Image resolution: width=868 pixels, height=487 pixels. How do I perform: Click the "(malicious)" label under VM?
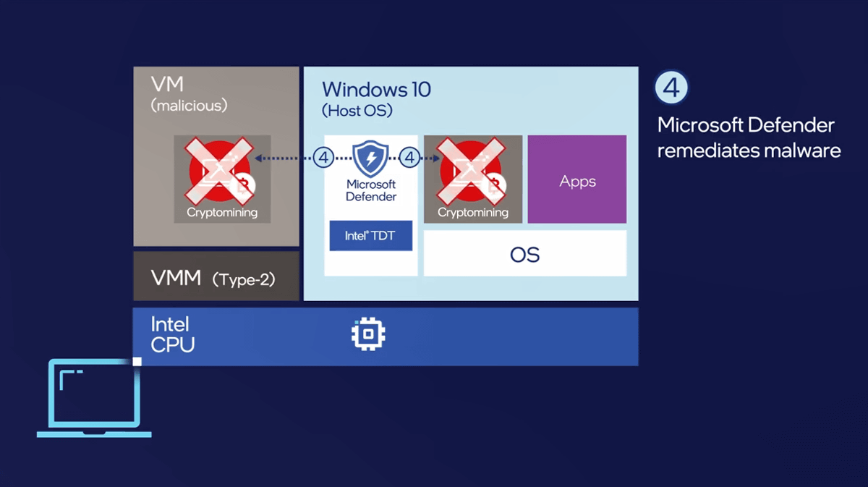click(x=189, y=106)
